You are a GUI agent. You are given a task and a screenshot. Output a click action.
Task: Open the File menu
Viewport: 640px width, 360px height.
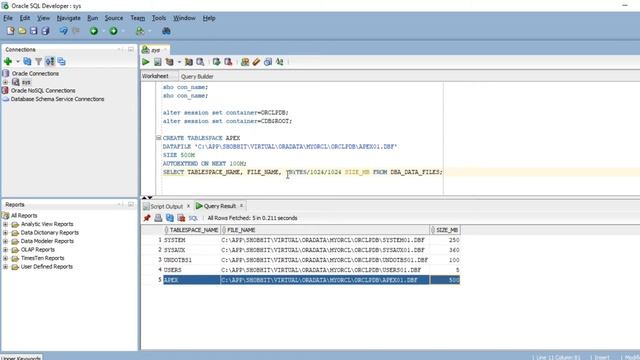tap(8, 18)
